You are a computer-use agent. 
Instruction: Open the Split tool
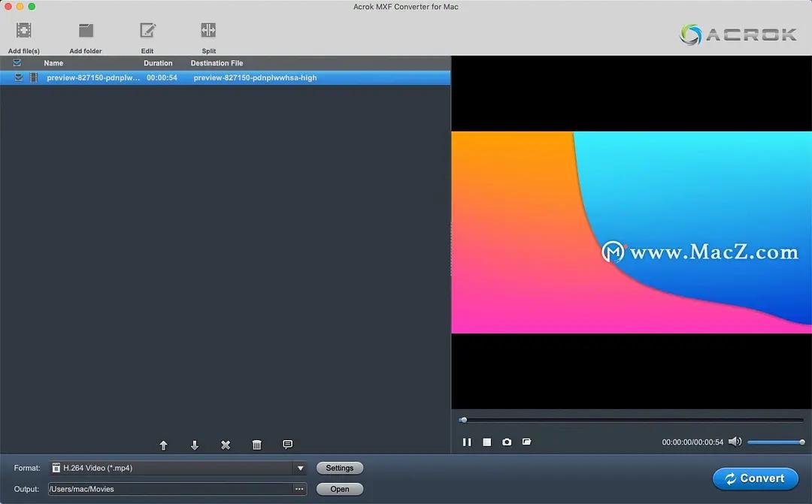pos(208,32)
